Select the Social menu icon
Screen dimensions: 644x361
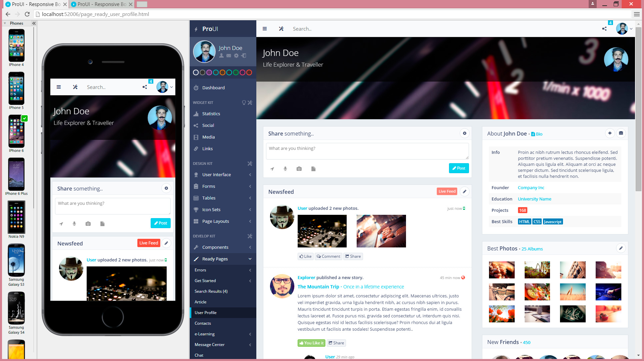tap(196, 125)
